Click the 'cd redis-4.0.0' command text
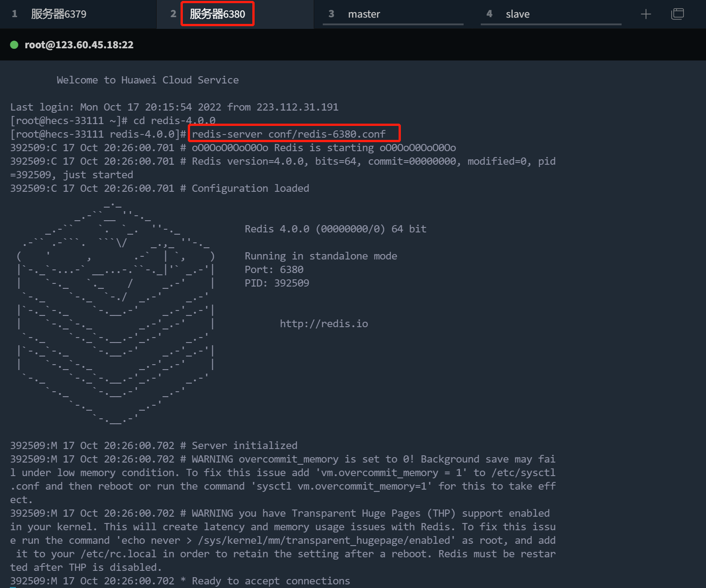 [x=174, y=120]
